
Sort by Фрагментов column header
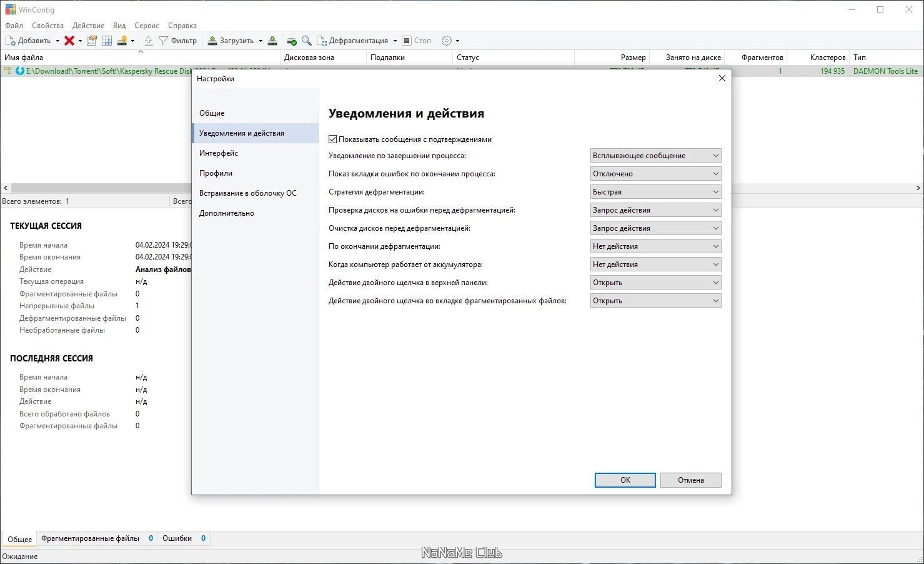coord(756,58)
